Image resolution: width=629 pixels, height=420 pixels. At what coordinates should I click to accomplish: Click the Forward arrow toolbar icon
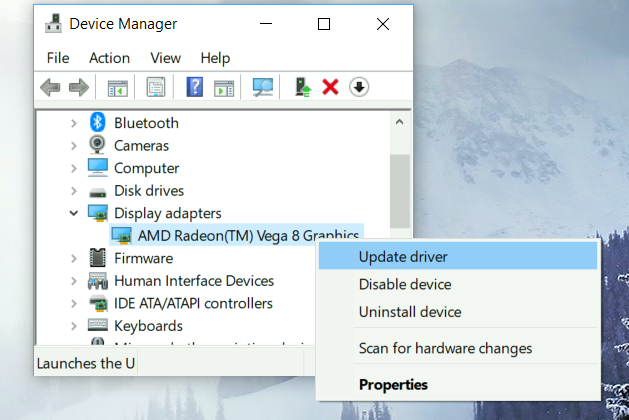[x=79, y=87]
